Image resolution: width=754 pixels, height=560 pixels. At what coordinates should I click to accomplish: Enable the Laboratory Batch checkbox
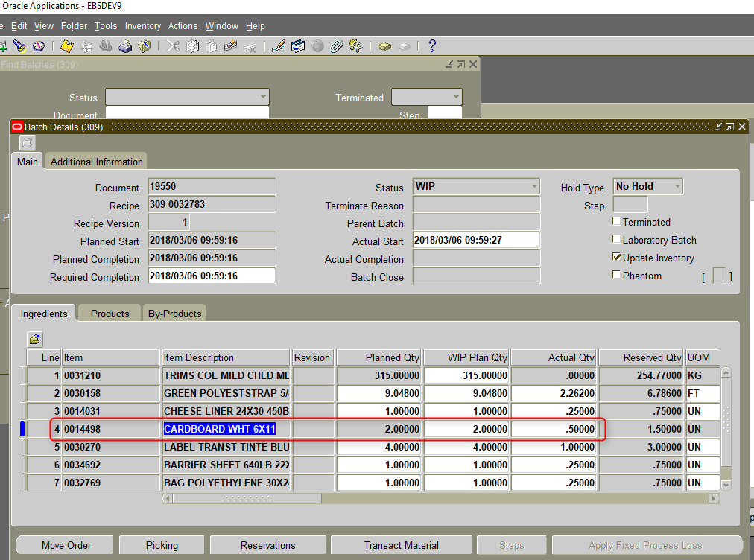coord(617,240)
